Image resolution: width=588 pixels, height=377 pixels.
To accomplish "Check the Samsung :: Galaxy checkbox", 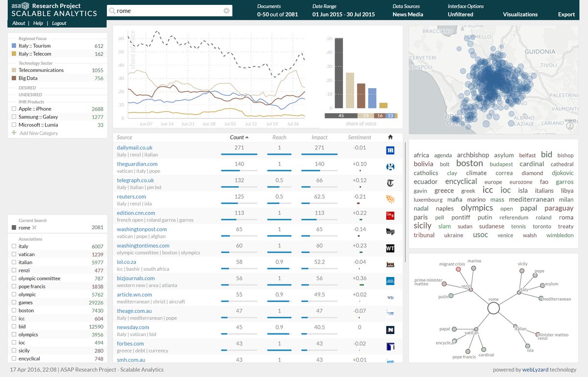I will click(14, 117).
